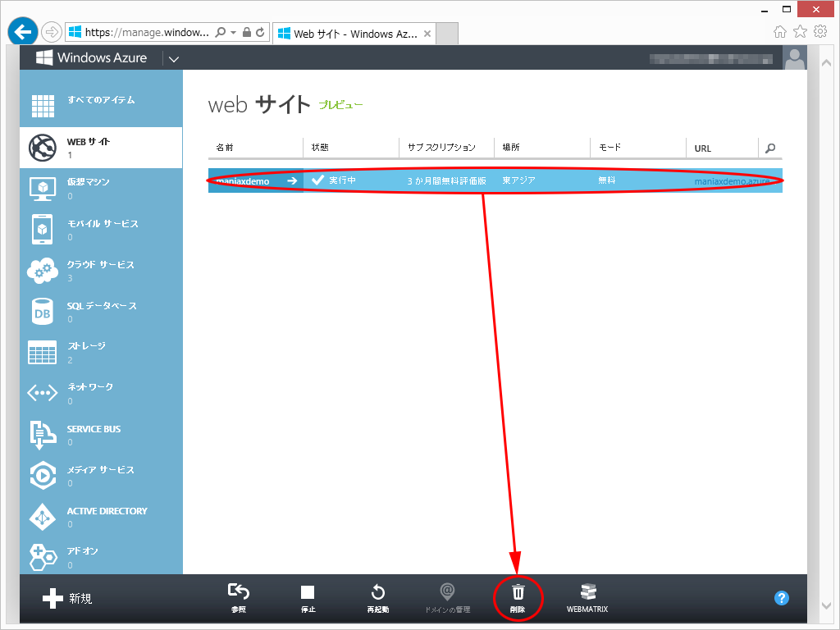Viewport: 840px width, 630px height.
Task: Click the 無料 mode cell
Action: click(x=607, y=180)
